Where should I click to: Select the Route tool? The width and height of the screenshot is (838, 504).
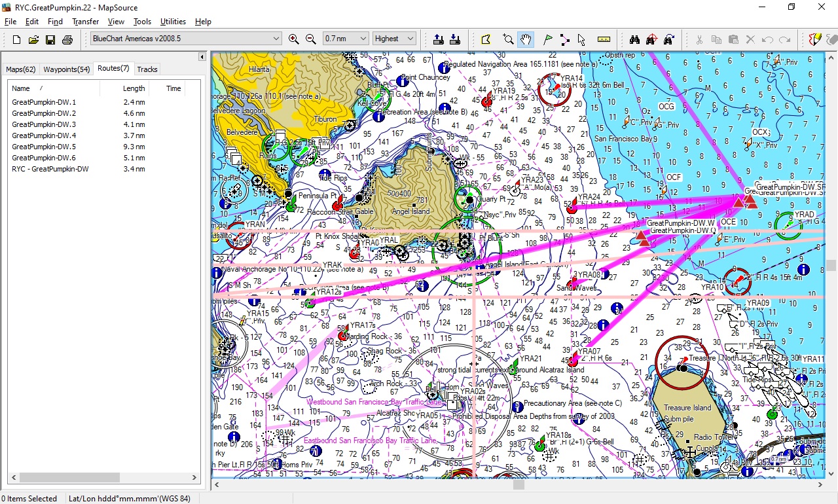tap(564, 39)
